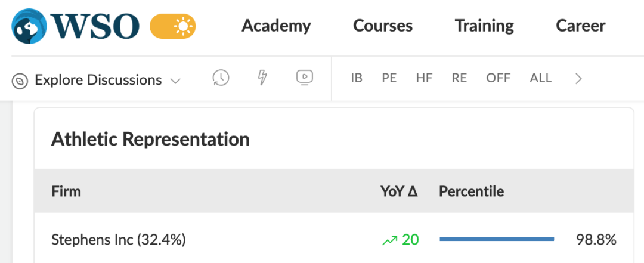Click the compass icon beside Explore Discussions
This screenshot has width=644, height=263.
20,81
